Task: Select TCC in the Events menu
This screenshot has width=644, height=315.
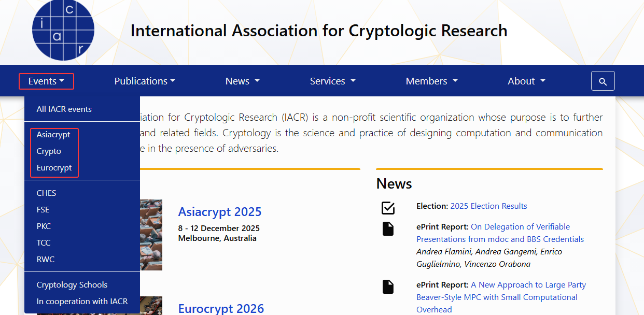Action: [82, 242]
